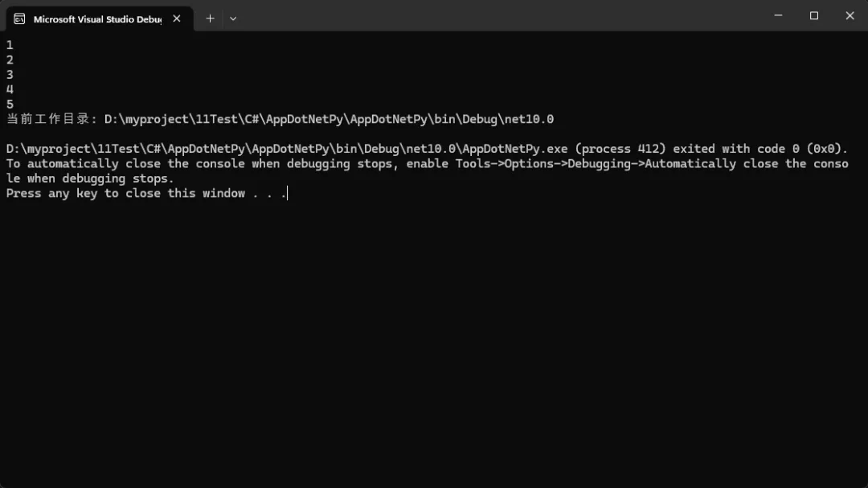The height and width of the screenshot is (488, 868).
Task: Click the Press any key prompt line
Action: tap(147, 193)
